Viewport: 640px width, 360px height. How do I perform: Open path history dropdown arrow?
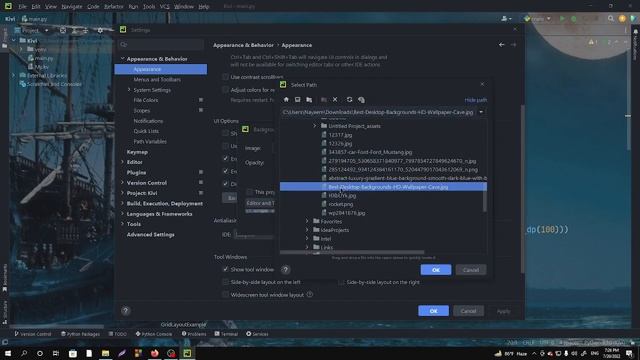click(x=481, y=112)
